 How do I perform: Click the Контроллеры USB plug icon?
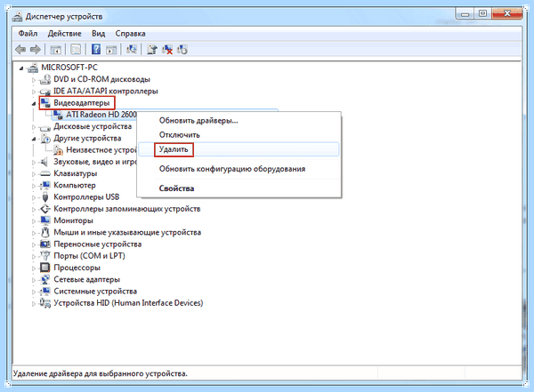[x=45, y=197]
